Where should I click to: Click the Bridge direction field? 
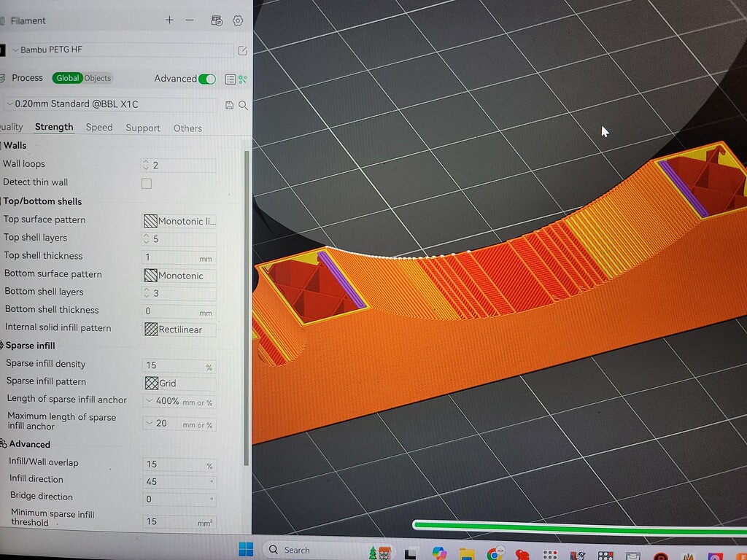[179, 499]
